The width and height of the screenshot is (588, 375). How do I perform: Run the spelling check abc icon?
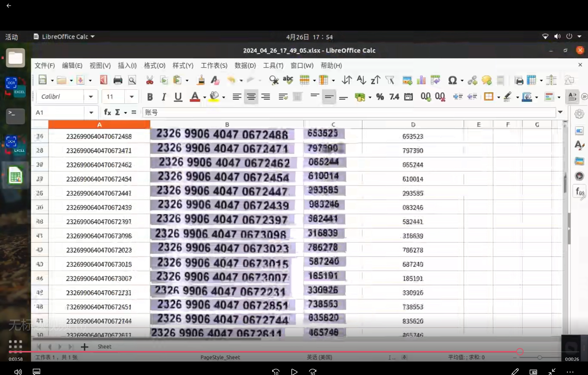(288, 80)
